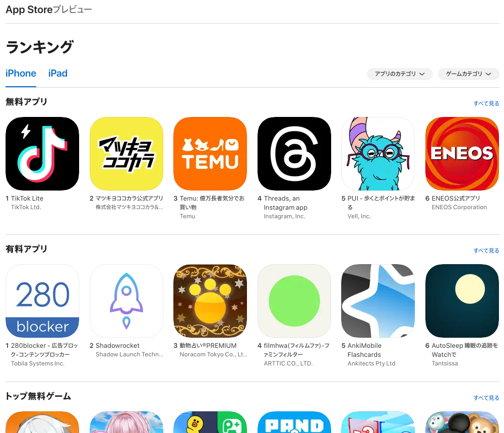Click すべて見る for 有料アプリ section
Screen dimensions: 504x433
(486, 251)
